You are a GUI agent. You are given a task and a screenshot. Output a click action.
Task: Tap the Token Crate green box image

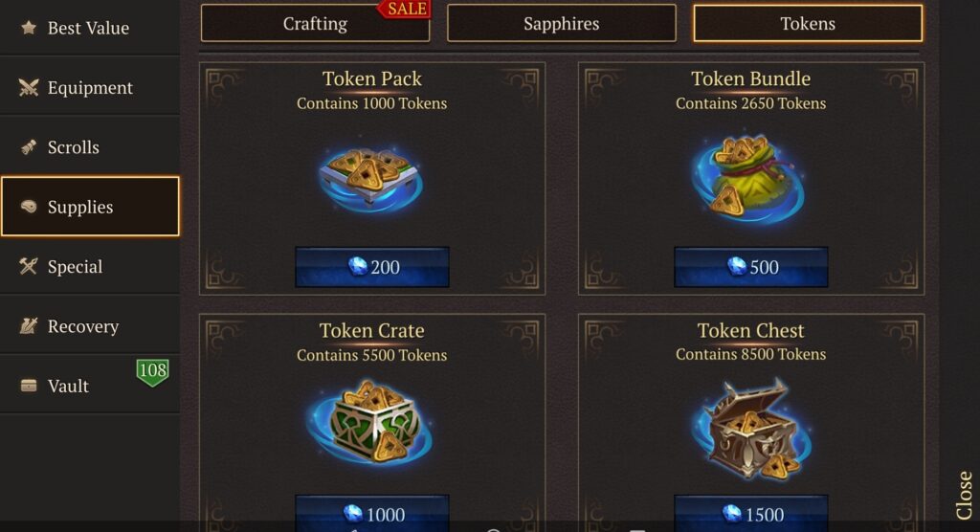(370, 423)
